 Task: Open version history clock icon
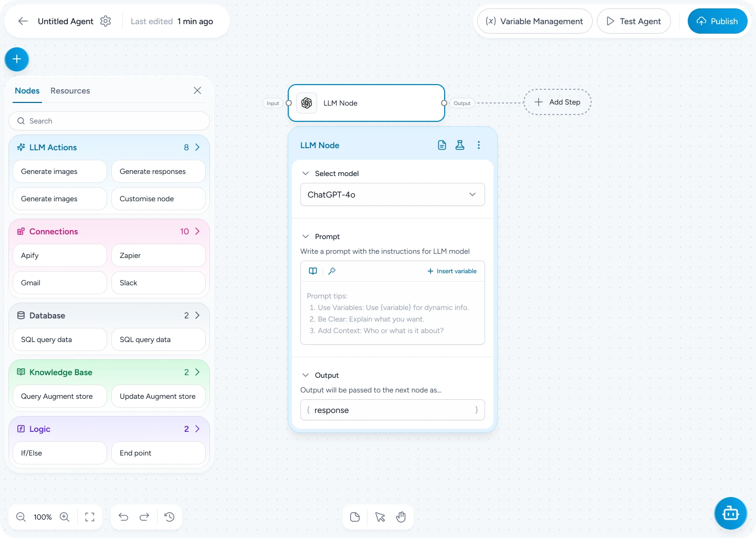pos(170,517)
